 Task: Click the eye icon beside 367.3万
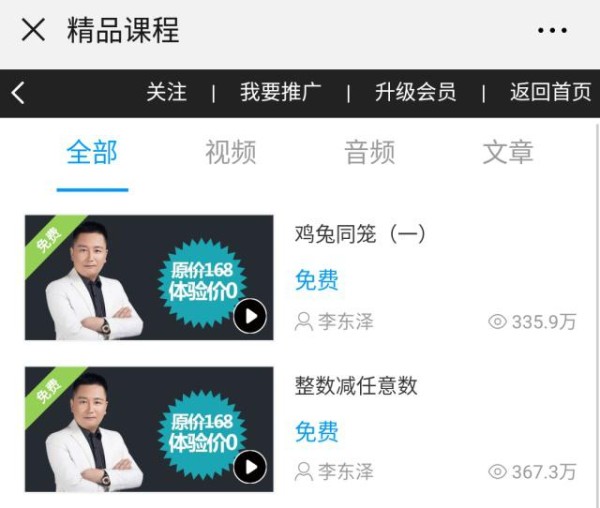497,472
